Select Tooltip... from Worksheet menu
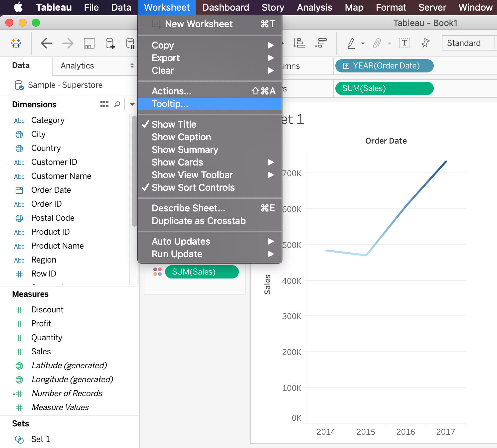The image size is (497, 448). click(170, 104)
